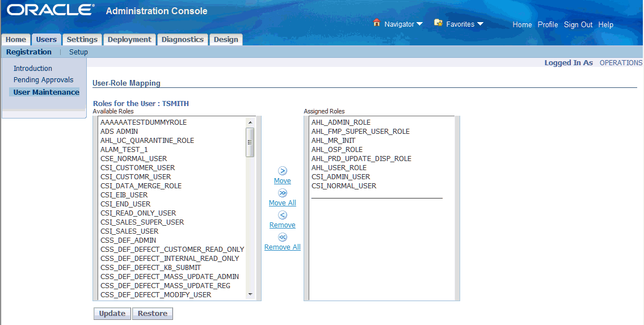Click the double-arrow Move All icon
644x325 pixels.
[283, 193]
